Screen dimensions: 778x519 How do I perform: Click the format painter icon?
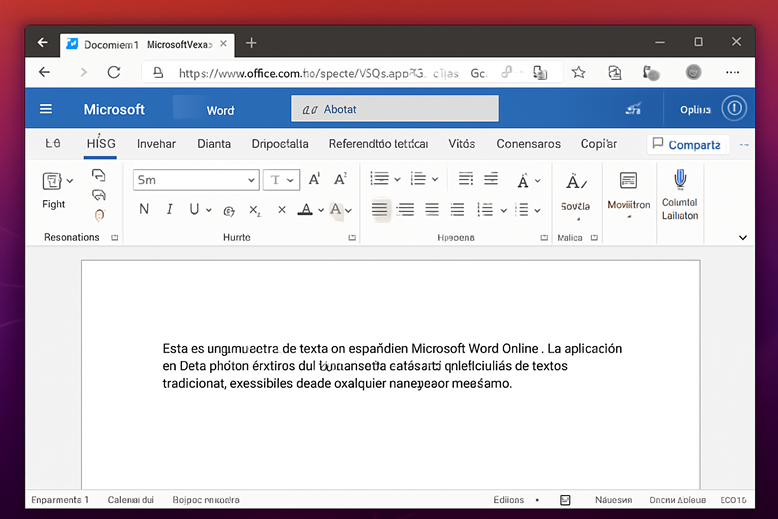click(x=99, y=215)
